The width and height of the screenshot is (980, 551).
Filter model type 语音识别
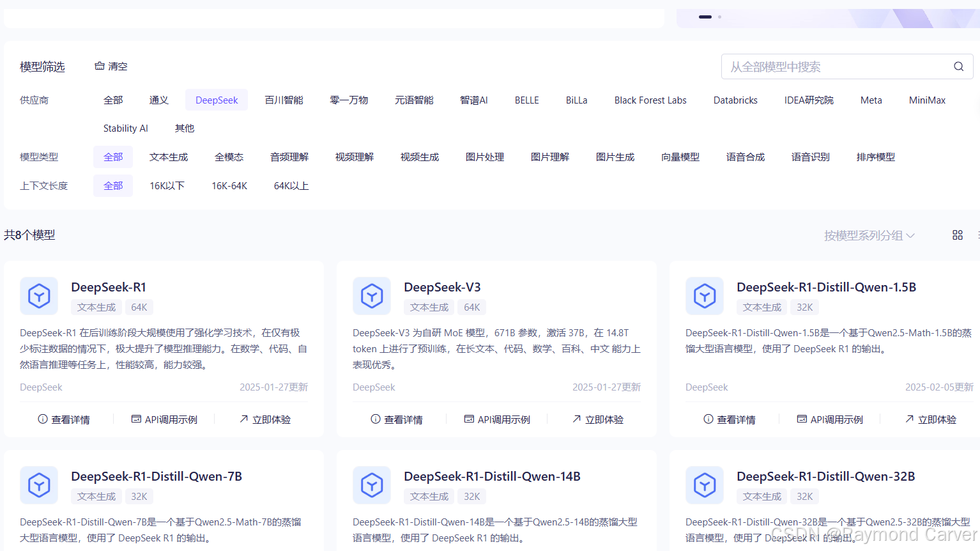coord(811,157)
